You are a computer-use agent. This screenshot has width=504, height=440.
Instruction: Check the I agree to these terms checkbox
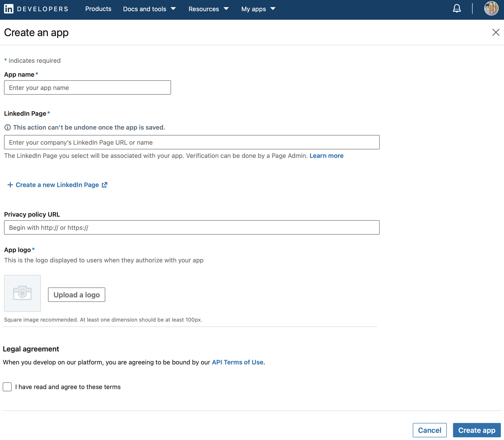pyautogui.click(x=7, y=387)
